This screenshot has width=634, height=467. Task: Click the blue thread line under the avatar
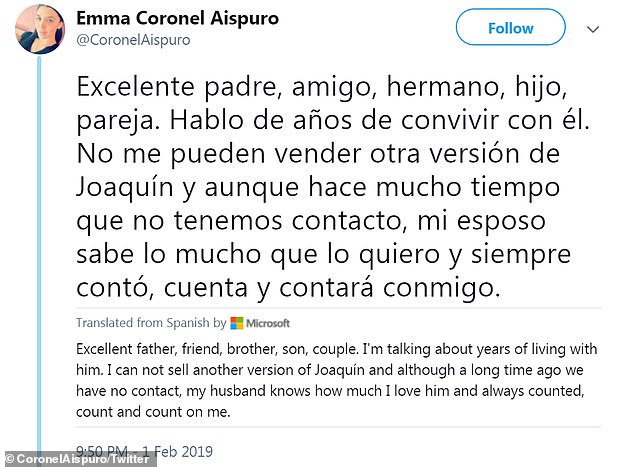click(x=39, y=250)
